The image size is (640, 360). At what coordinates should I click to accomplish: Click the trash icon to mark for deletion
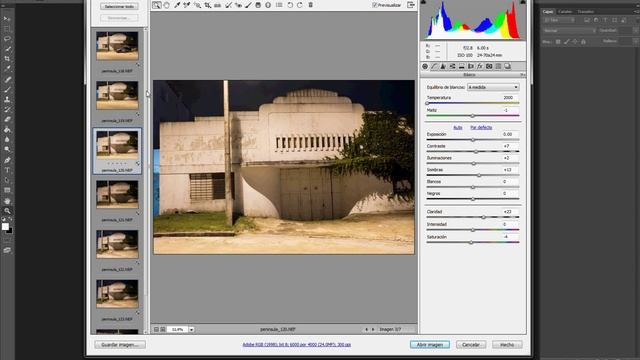pyautogui.click(x=311, y=5)
